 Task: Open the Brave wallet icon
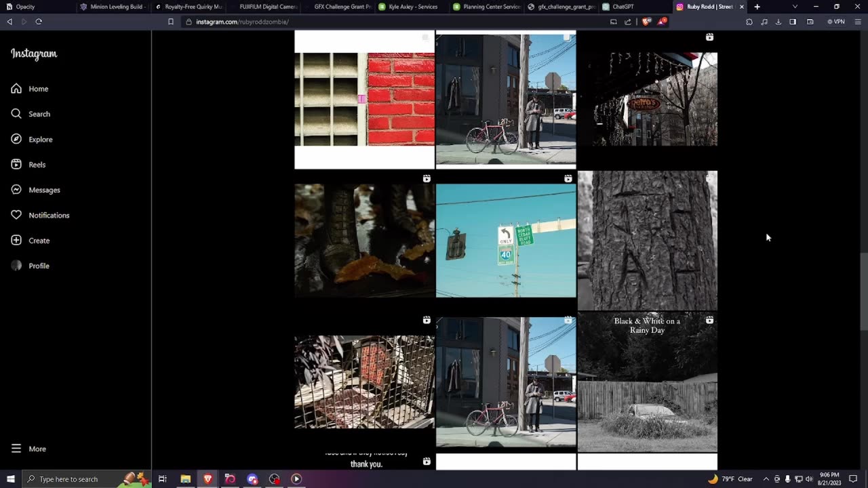point(810,22)
